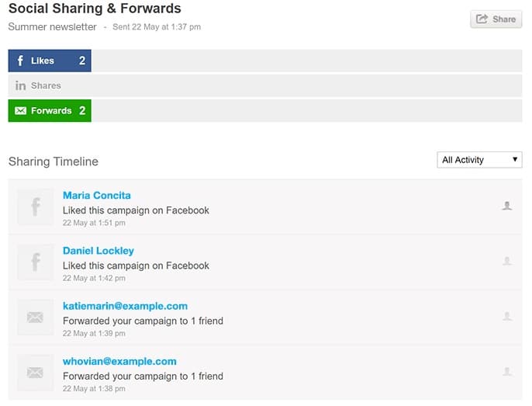532x406 pixels.
Task: Click the Share button
Action: point(496,19)
